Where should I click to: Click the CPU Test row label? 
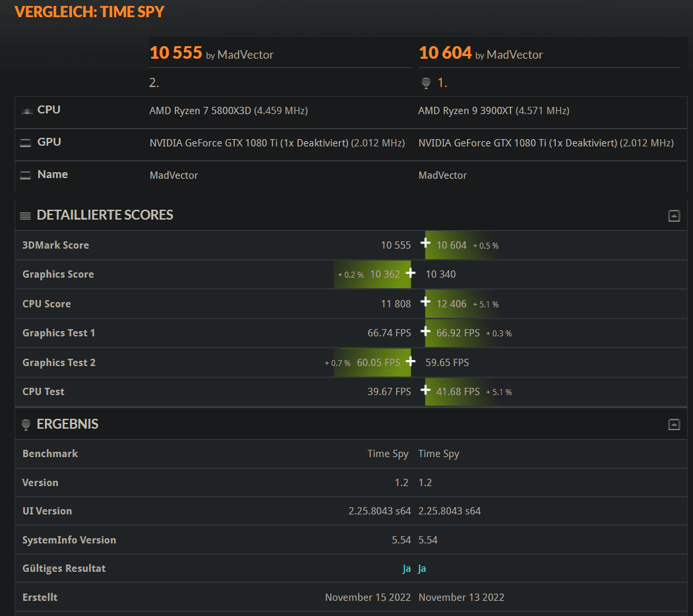coord(44,391)
